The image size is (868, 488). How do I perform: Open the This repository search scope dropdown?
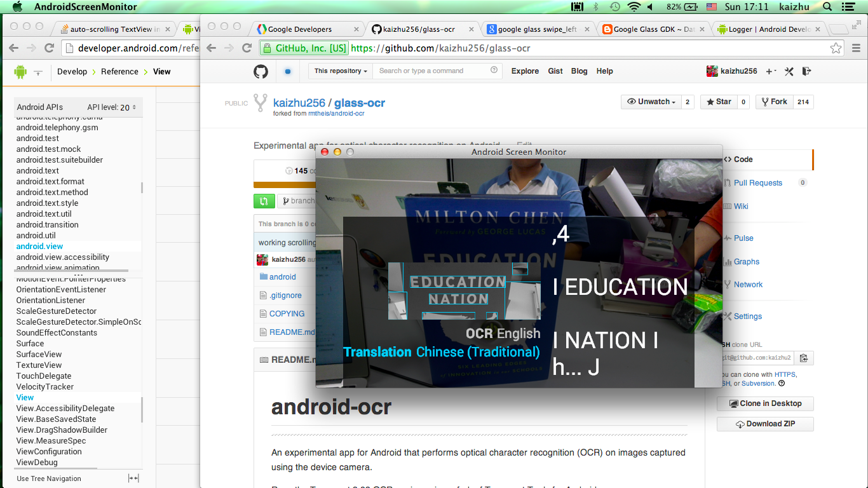coord(341,71)
